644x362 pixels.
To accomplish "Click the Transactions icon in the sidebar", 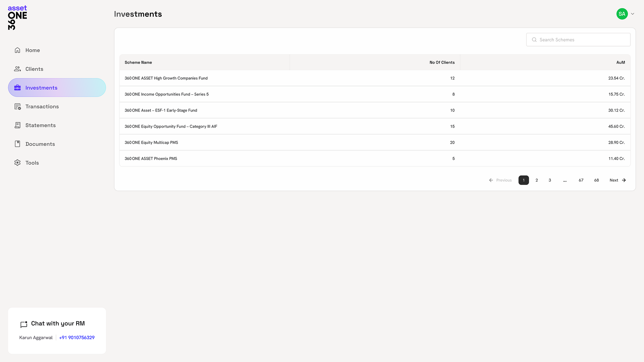I will [17, 106].
